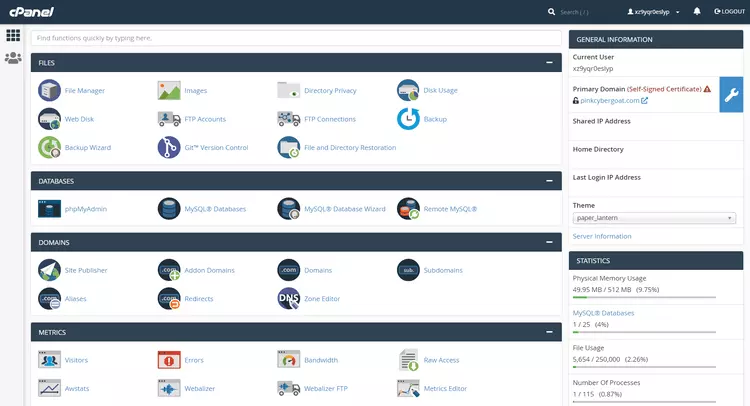Viewport: 750px width, 406px height.
Task: Click the '49.95 MB / 512 MB' value
Action: [x=602, y=290]
